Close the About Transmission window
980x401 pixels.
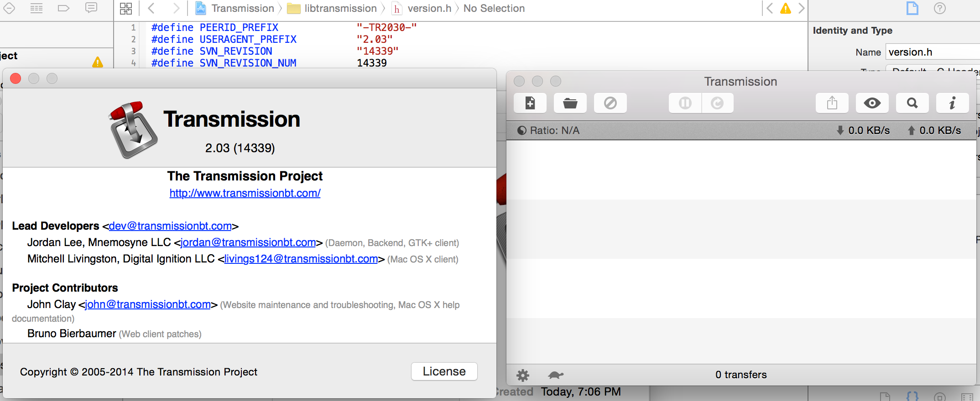[16, 78]
